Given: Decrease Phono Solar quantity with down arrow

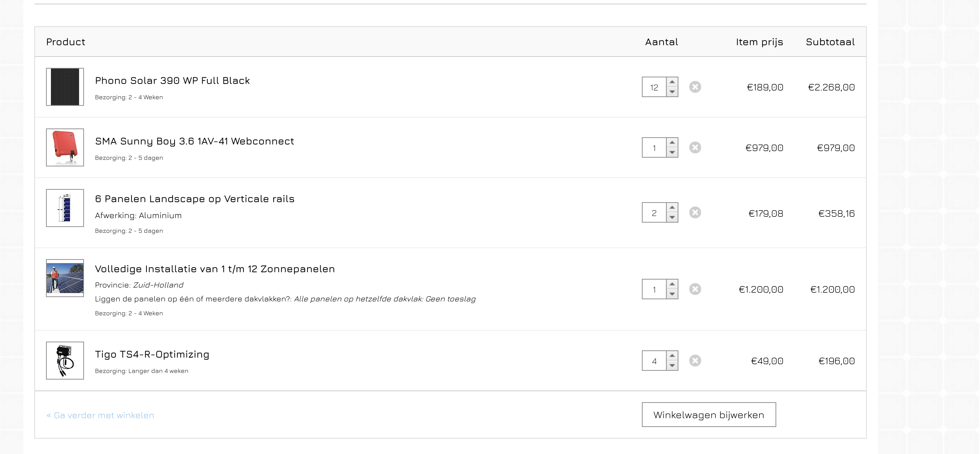Looking at the screenshot, I should 672,92.
